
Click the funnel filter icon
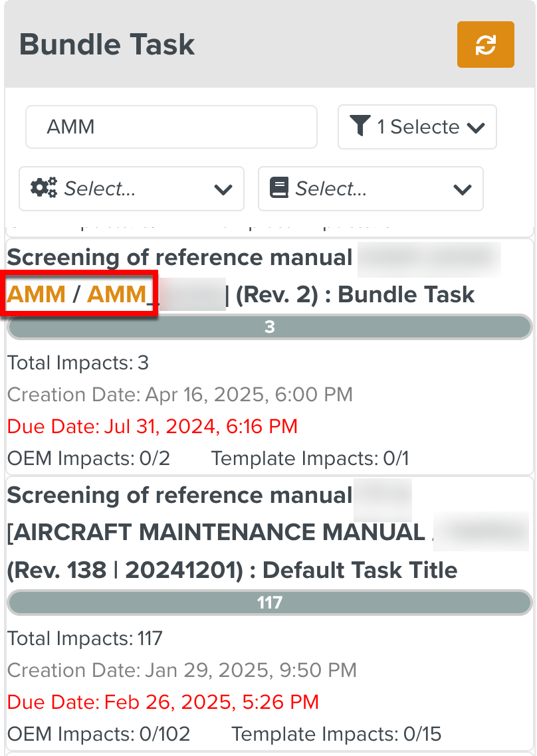pyautogui.click(x=360, y=126)
